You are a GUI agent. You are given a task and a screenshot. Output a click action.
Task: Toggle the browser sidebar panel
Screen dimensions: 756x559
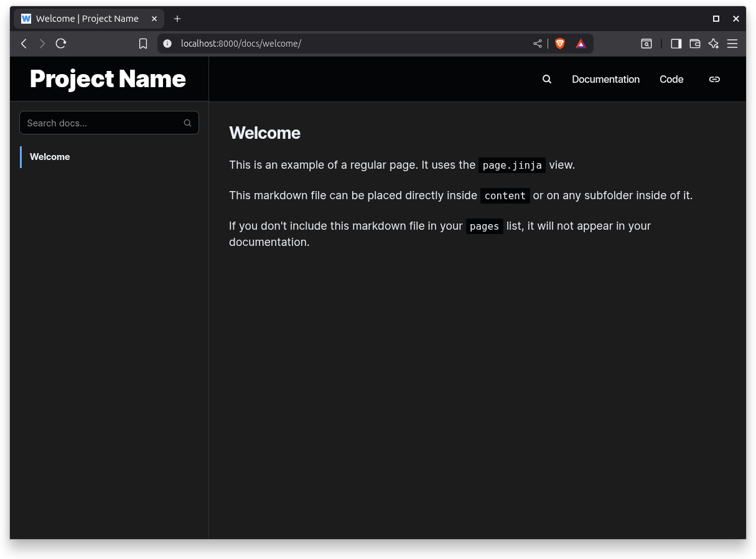pyautogui.click(x=676, y=44)
